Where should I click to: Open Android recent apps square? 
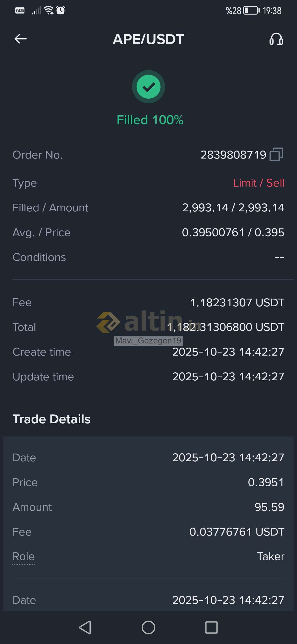point(211,627)
